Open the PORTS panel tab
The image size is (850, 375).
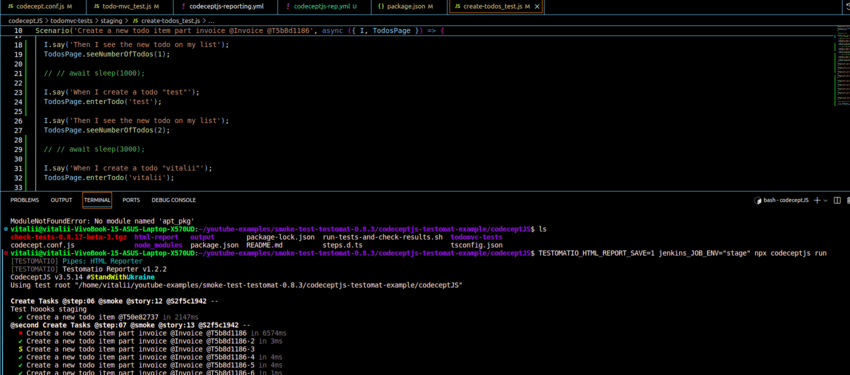pyautogui.click(x=131, y=200)
